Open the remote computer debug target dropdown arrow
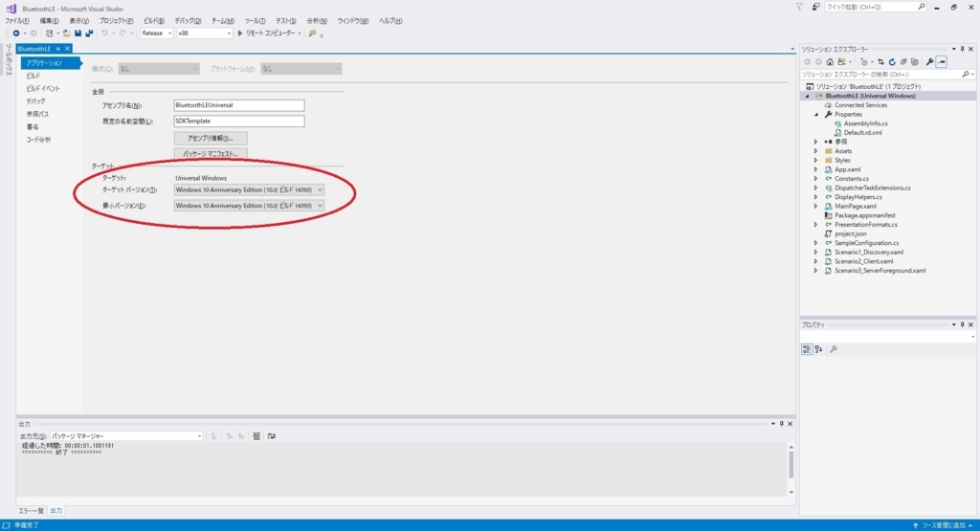Image resolution: width=980 pixels, height=531 pixels. tap(300, 33)
